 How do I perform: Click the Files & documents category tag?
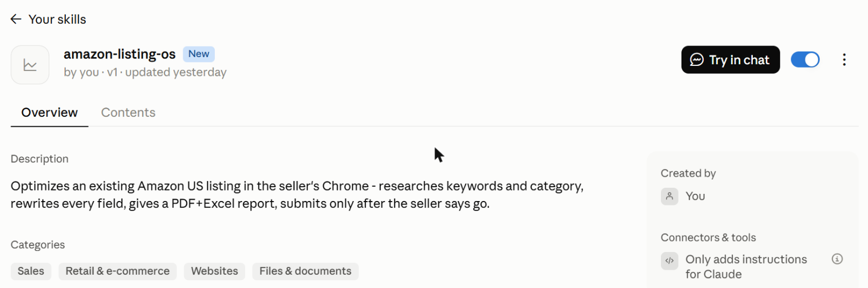306,271
